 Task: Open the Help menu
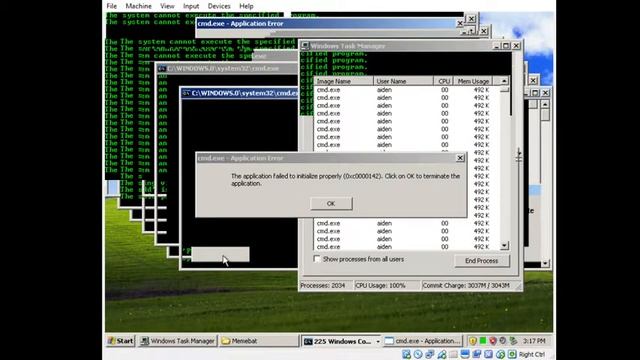click(246, 6)
